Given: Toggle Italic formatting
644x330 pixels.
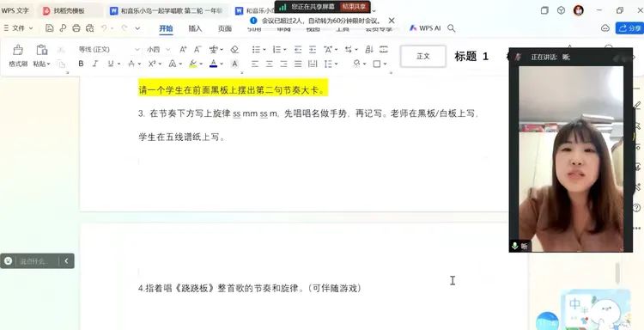Looking at the screenshot, I should [x=95, y=64].
